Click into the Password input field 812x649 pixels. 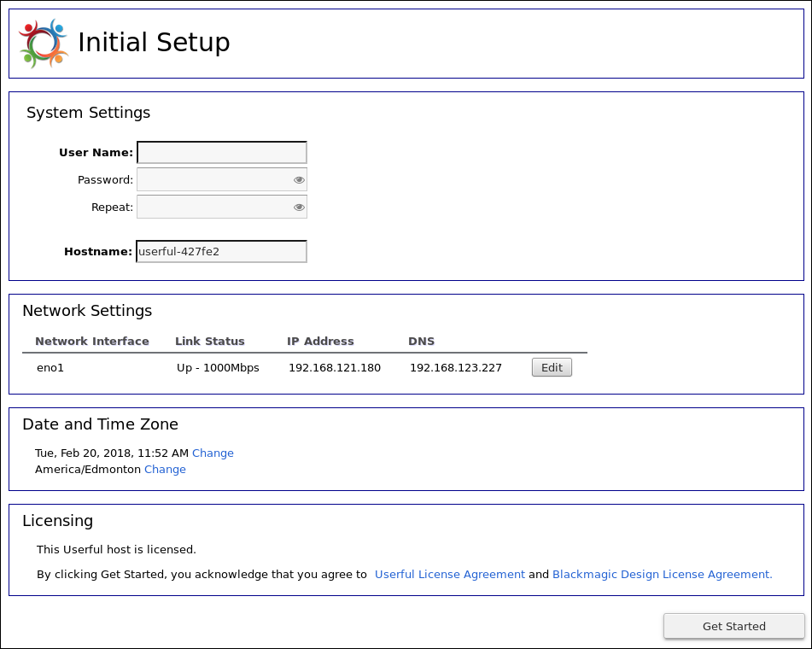pyautogui.click(x=222, y=179)
